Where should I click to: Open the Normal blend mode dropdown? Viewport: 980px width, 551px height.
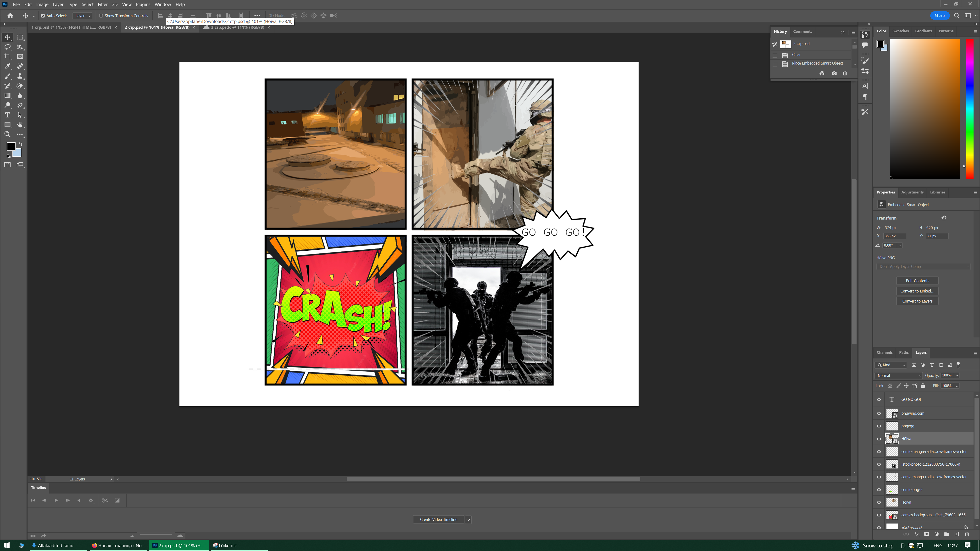click(x=899, y=375)
